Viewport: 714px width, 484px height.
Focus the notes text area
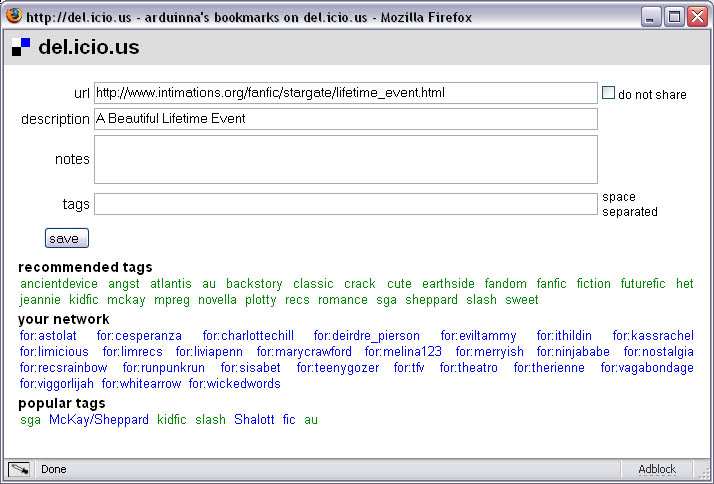pyautogui.click(x=346, y=159)
